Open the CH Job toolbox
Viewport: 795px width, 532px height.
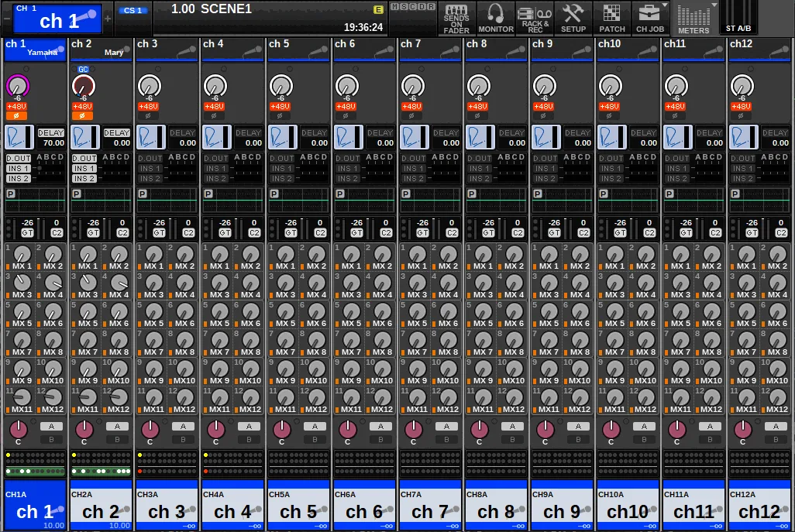click(649, 19)
